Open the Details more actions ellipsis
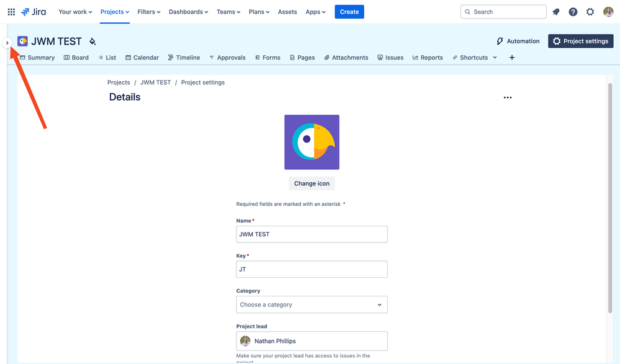 508,97
